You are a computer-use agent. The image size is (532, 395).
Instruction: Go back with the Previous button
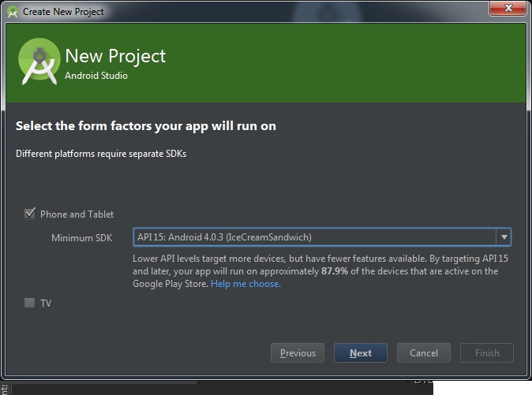pyautogui.click(x=298, y=353)
